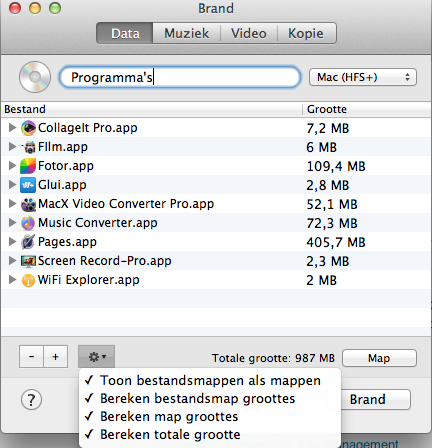
Task: Click the Glui.app blue icon
Action: [x=28, y=185]
